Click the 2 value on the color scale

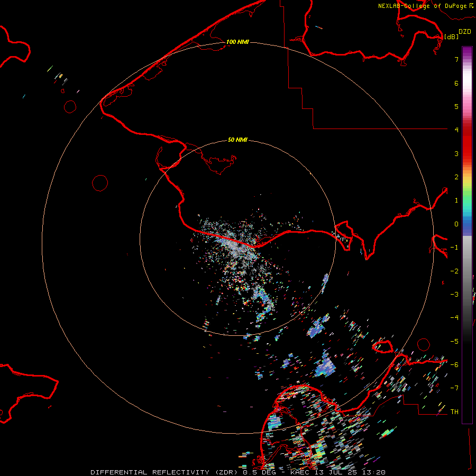pos(456,177)
